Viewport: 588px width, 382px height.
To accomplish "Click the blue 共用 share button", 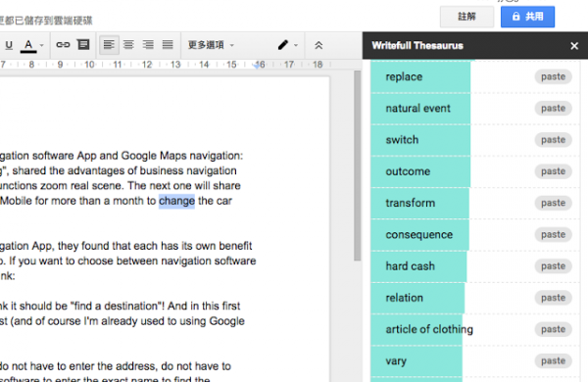I will click(527, 17).
